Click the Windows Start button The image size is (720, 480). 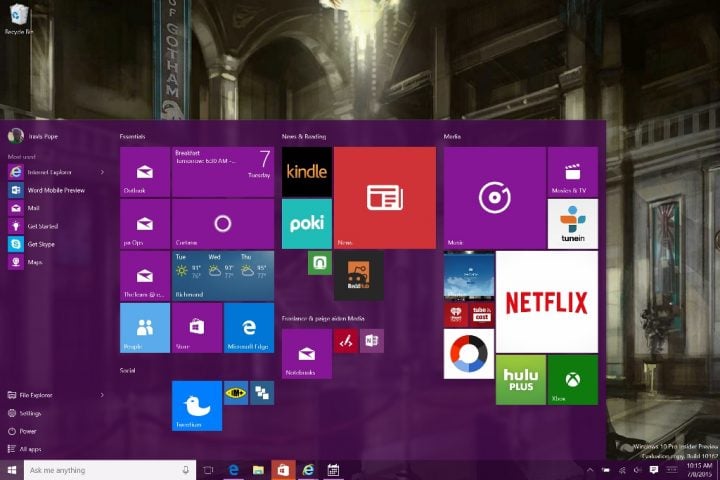click(11, 470)
